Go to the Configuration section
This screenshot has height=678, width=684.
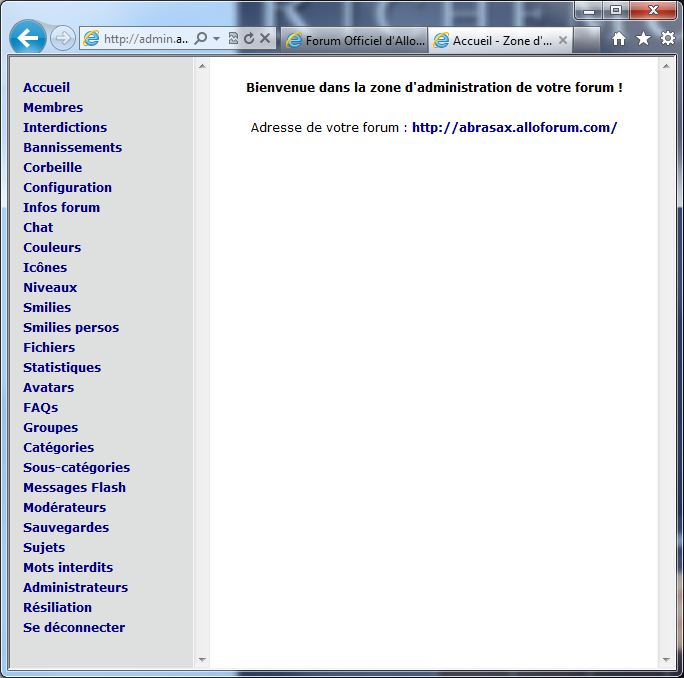(x=67, y=187)
